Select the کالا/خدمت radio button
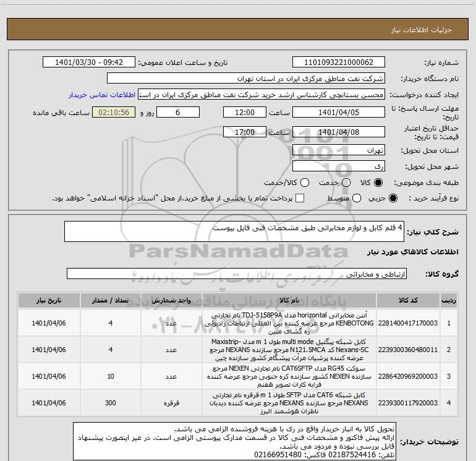The image size is (476, 461). click(x=305, y=183)
